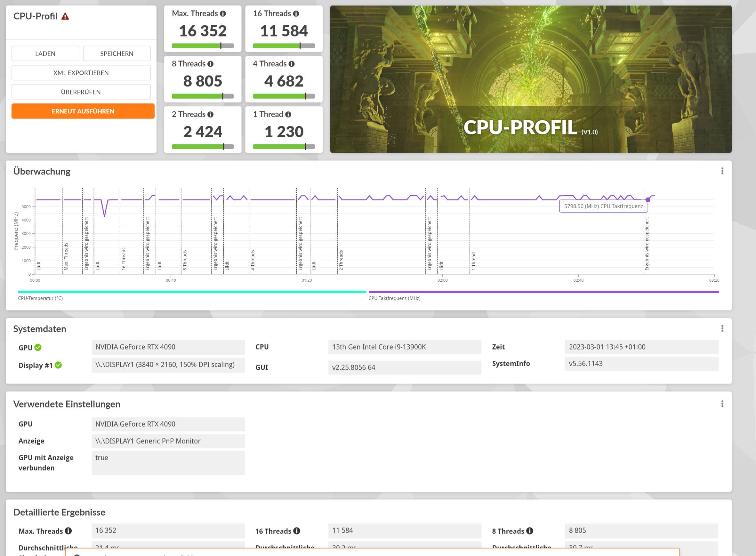Click info icon beside 8 Threads in detailed results
This screenshot has width=756, height=556.
(x=530, y=531)
